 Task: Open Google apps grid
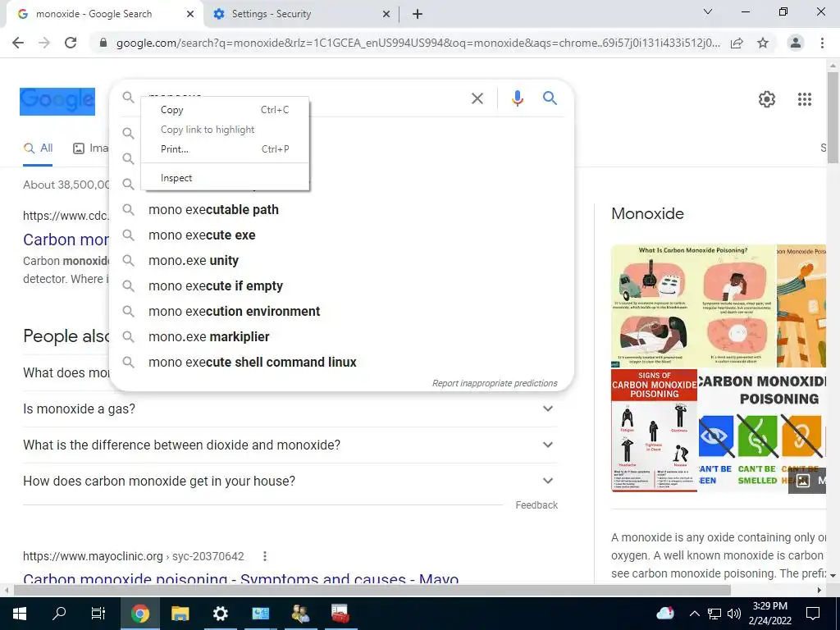[805, 99]
